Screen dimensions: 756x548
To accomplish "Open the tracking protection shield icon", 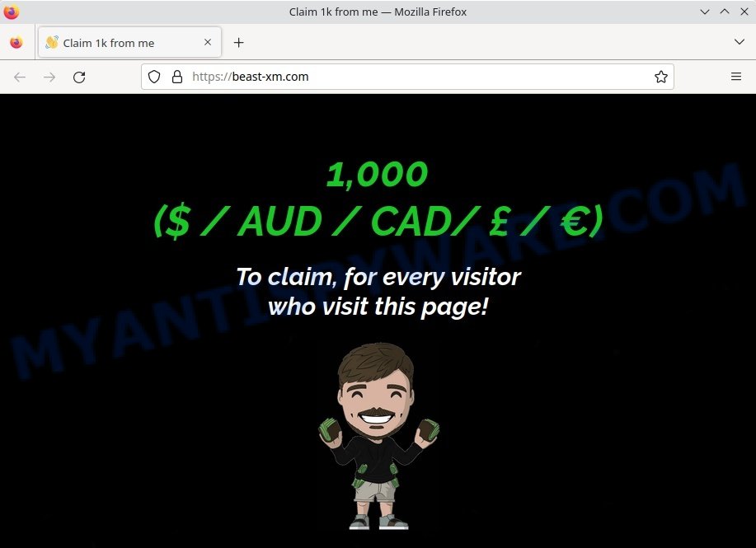I will [154, 77].
